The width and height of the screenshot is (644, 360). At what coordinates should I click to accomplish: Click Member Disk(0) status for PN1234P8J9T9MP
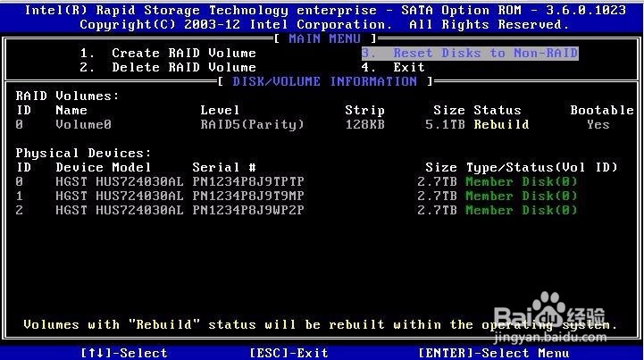point(522,196)
